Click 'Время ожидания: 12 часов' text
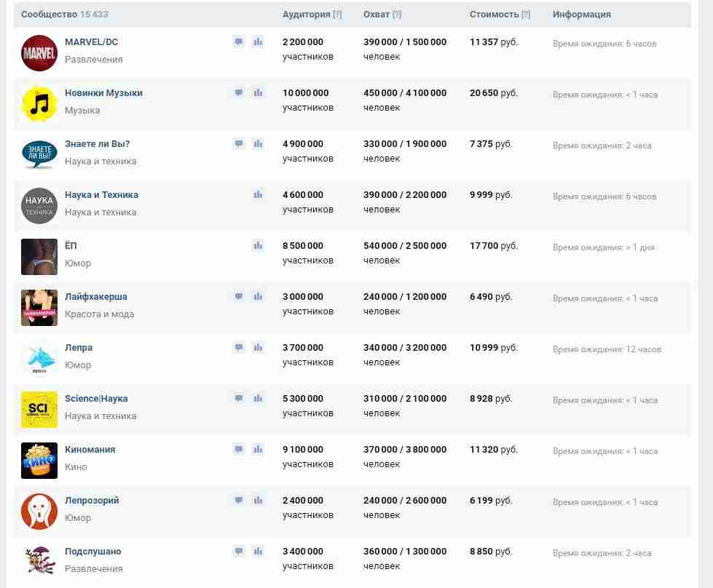This screenshot has width=713, height=588. tap(607, 349)
